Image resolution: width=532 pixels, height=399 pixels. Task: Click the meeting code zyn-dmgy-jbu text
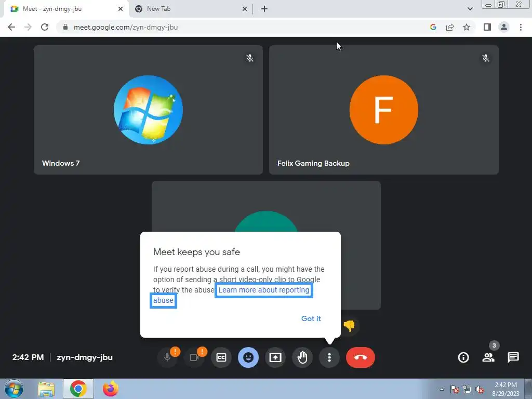[85, 357]
